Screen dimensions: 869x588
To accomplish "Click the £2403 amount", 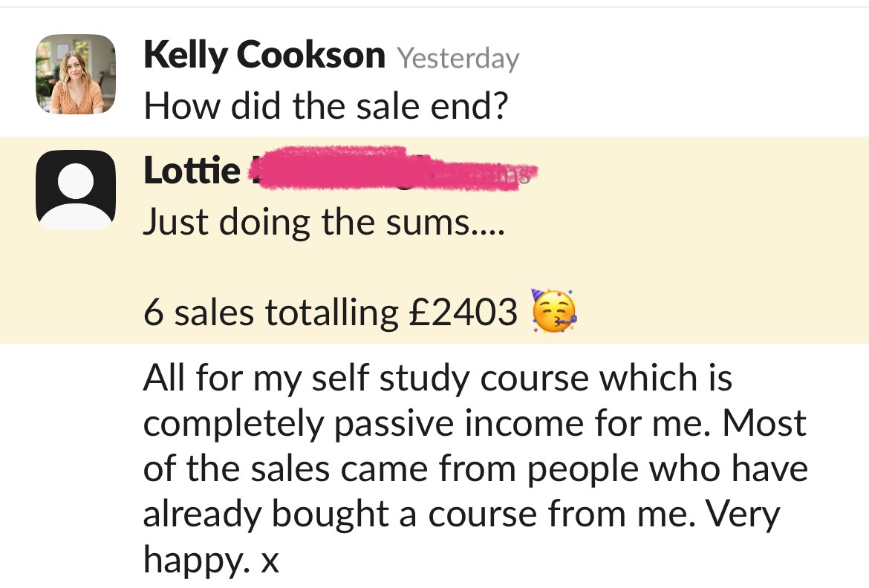I will tap(463, 313).
